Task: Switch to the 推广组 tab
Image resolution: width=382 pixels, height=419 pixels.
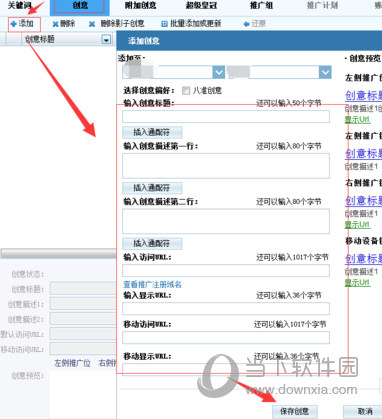Action: (261, 5)
